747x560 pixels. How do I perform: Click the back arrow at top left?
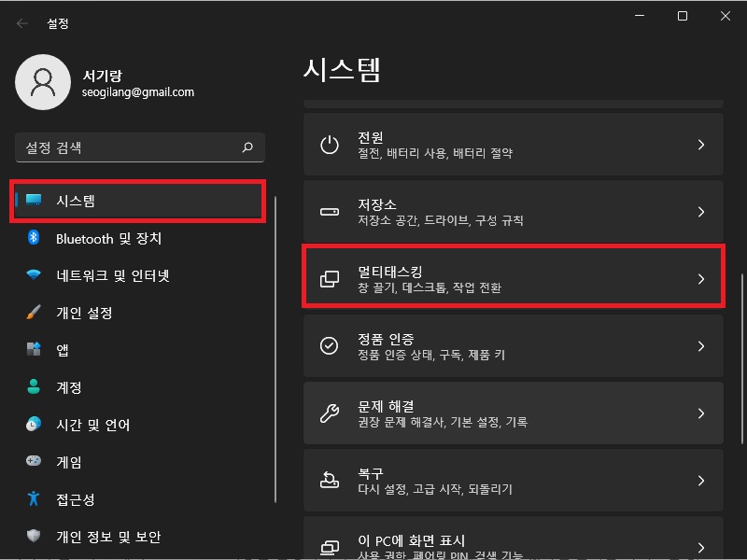tap(21, 22)
